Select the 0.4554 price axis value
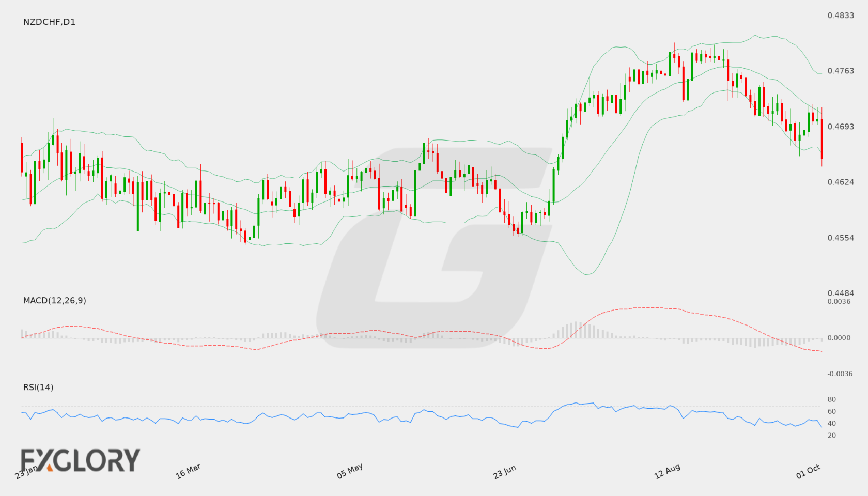This screenshot has height=496, width=868. (841, 238)
